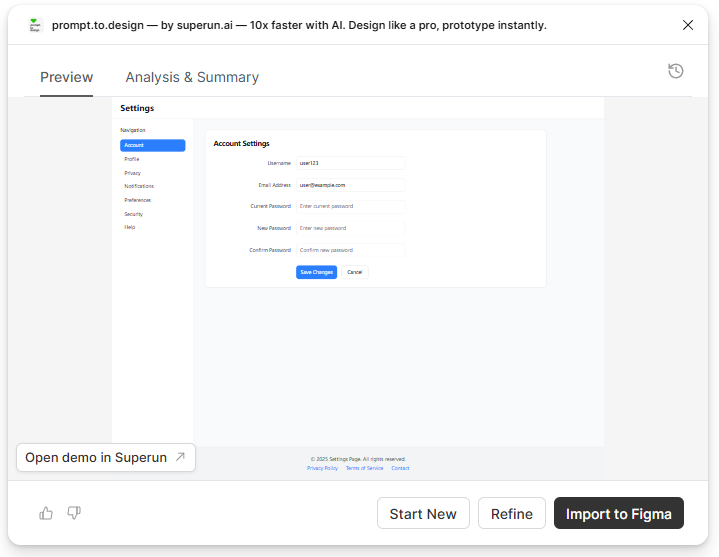Select Privacy in preview navigation

[x=133, y=173]
